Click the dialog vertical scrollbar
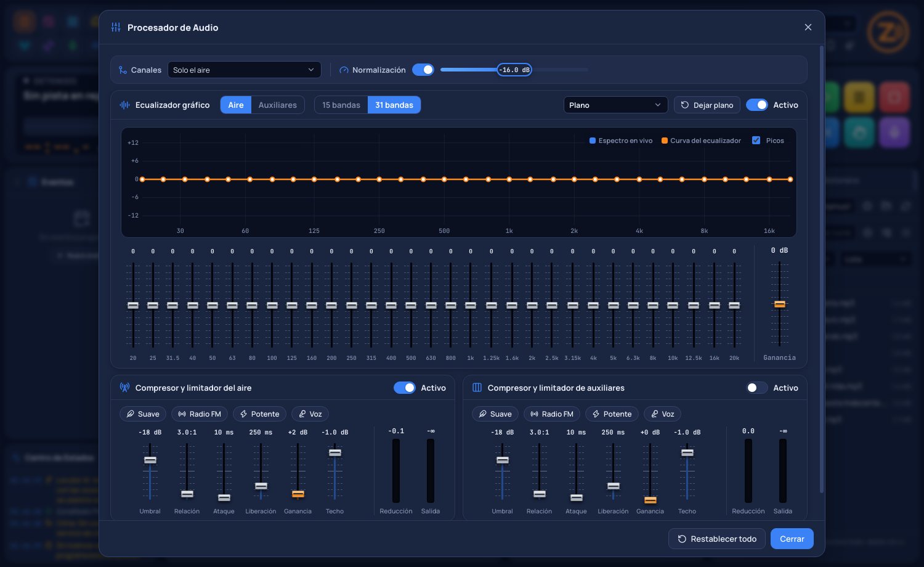 [822, 269]
